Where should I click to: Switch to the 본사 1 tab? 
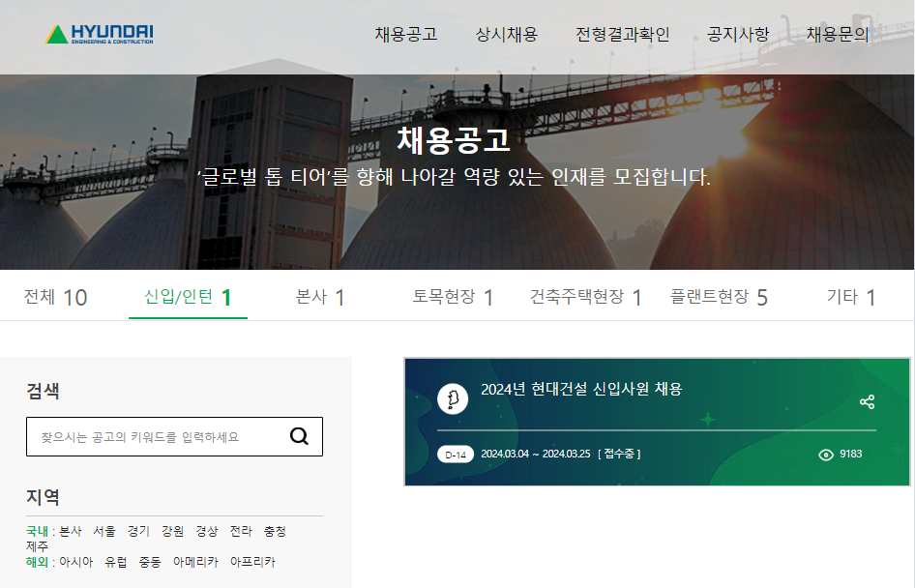pos(320,297)
